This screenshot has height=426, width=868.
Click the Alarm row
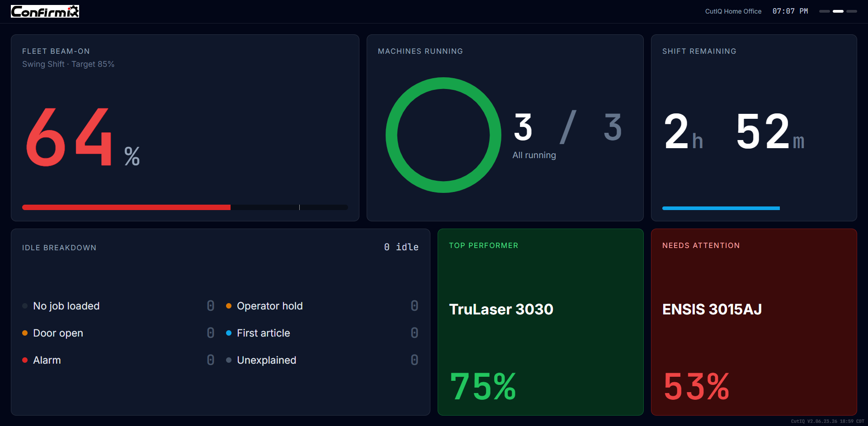(x=118, y=360)
